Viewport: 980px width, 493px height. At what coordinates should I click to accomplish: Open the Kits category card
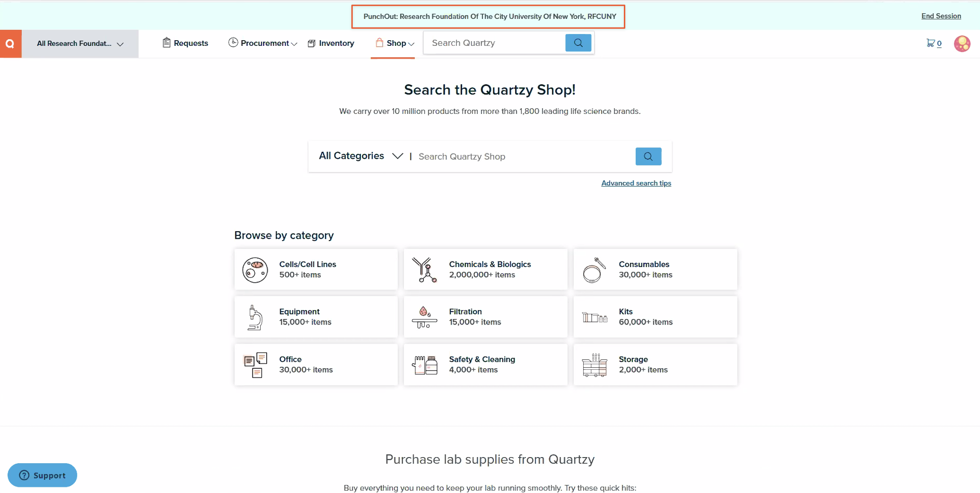(x=656, y=317)
